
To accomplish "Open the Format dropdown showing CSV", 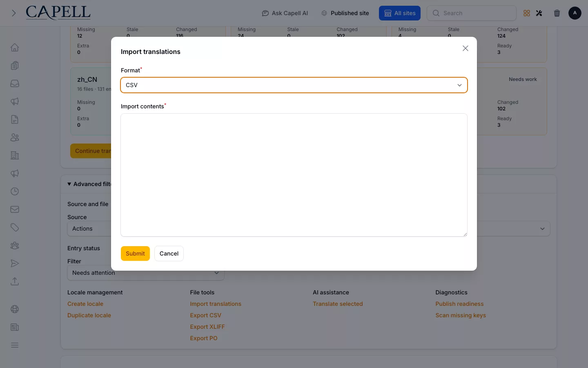I will (294, 85).
